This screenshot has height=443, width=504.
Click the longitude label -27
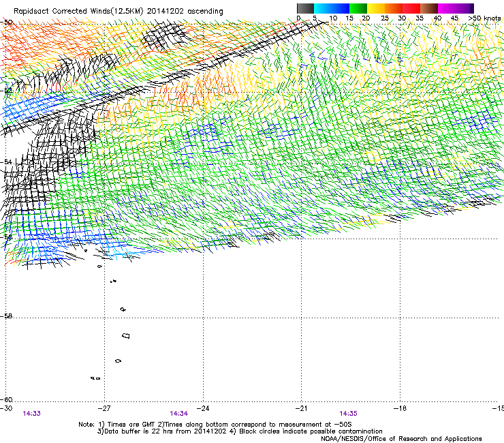click(104, 408)
